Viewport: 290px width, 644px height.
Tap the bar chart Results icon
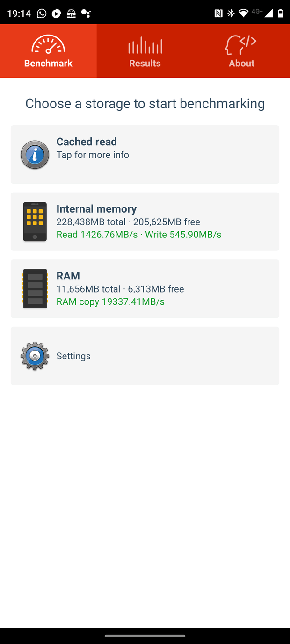point(145,46)
